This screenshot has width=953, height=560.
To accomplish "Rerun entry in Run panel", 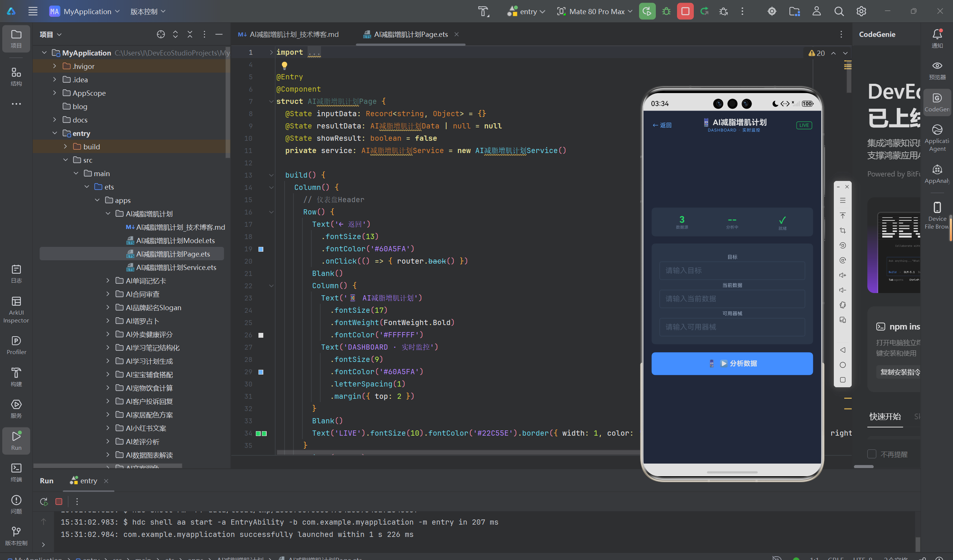I will click(44, 502).
